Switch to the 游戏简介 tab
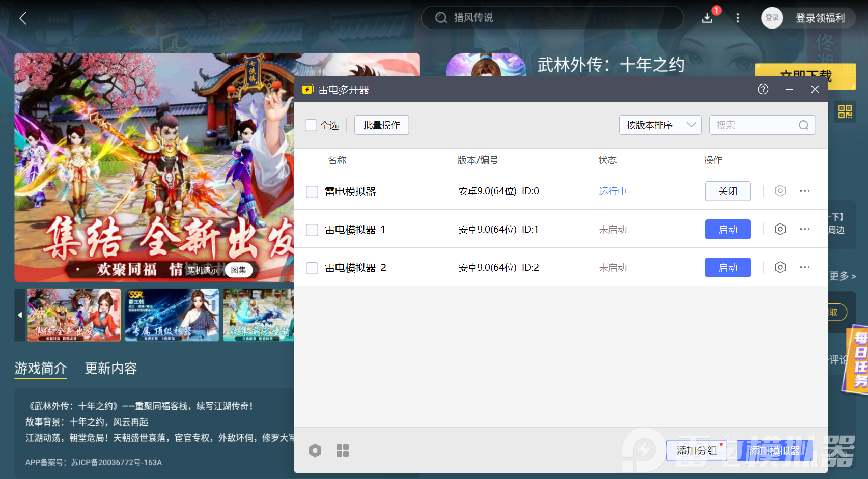 pos(41,369)
